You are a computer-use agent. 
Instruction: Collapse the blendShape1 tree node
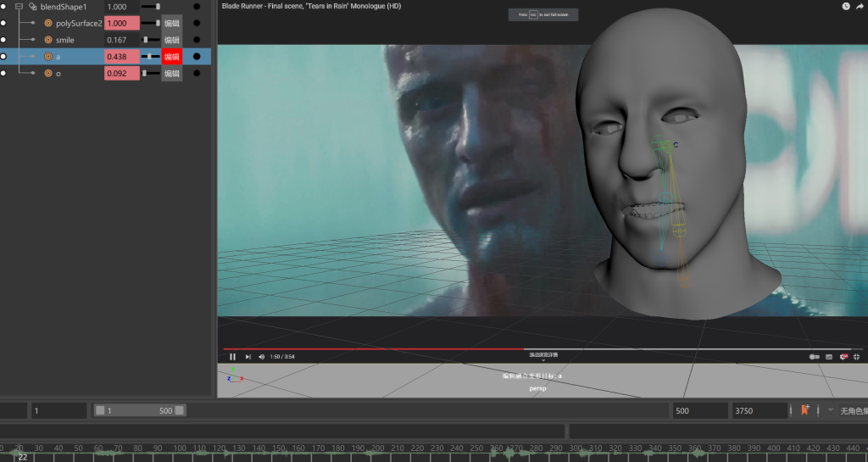[x=19, y=7]
